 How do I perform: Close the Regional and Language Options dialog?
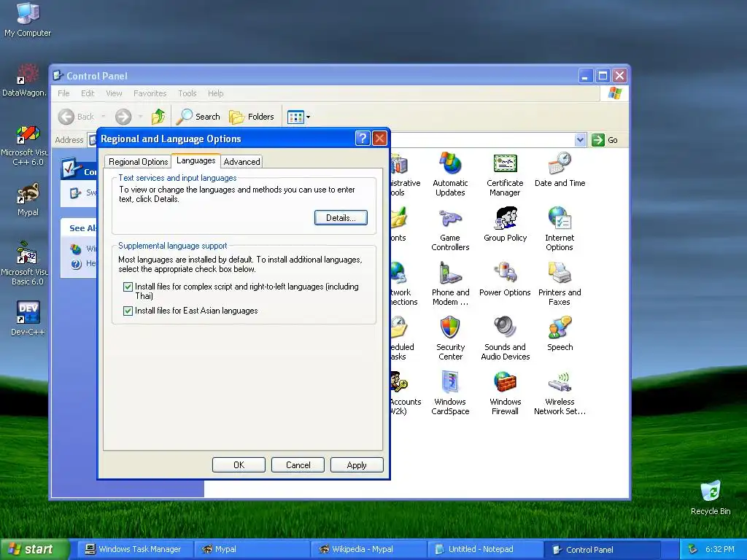(379, 139)
